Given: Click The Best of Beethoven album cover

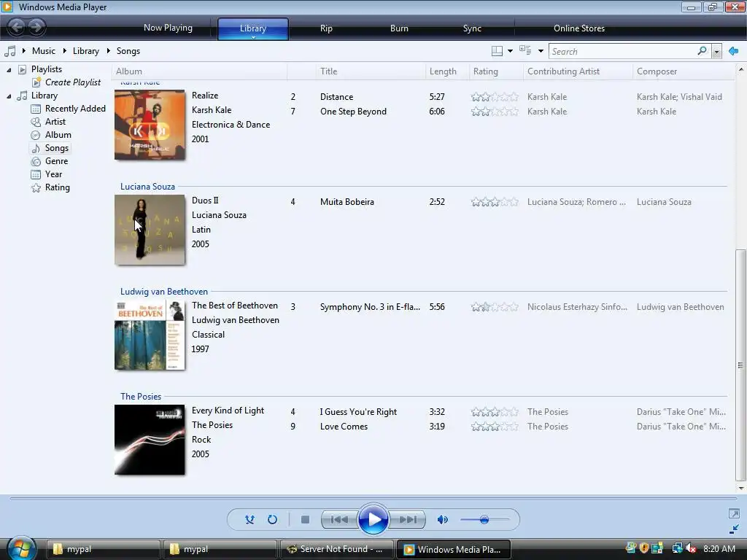Looking at the screenshot, I should pos(150,335).
